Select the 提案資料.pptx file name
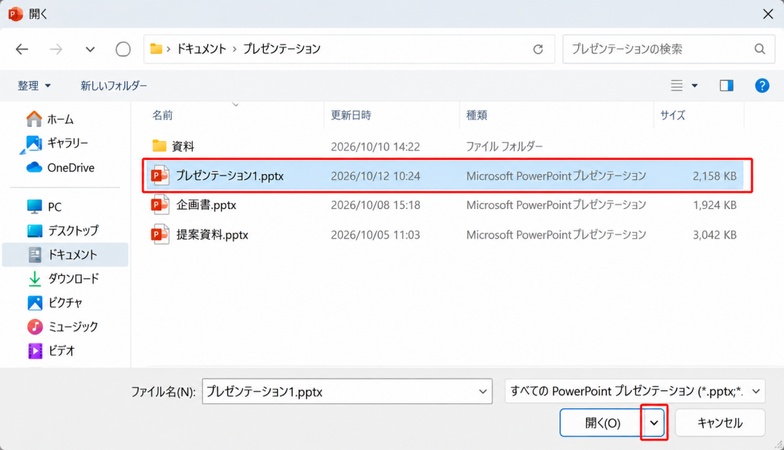The image size is (784, 450). (212, 234)
